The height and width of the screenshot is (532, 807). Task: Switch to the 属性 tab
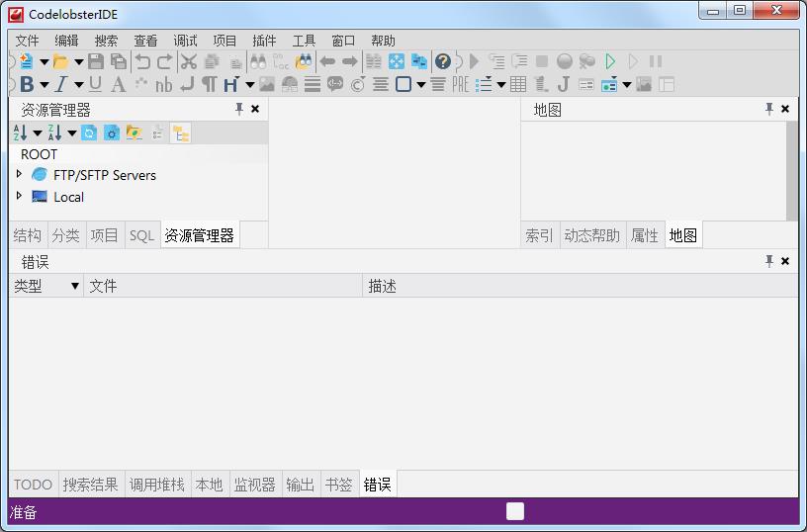(x=645, y=235)
